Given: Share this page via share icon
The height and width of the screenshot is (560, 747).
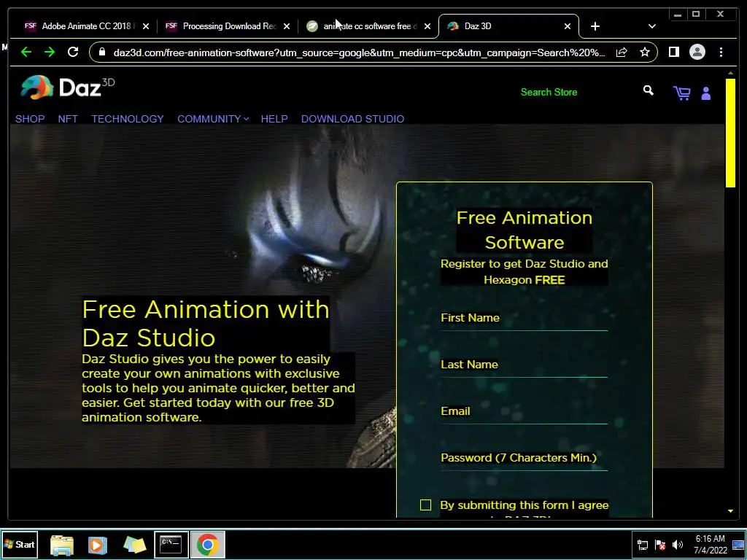Looking at the screenshot, I should point(622,52).
